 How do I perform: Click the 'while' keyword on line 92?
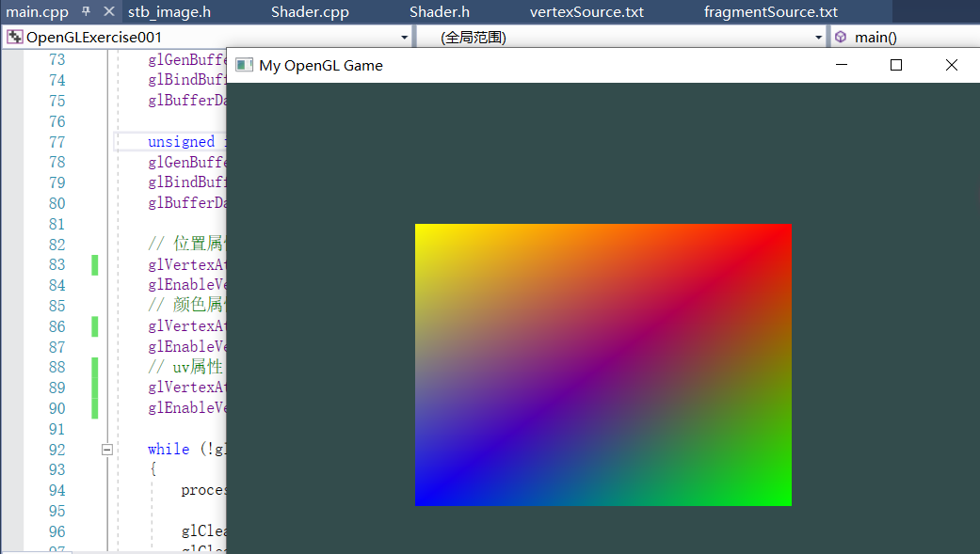169,449
